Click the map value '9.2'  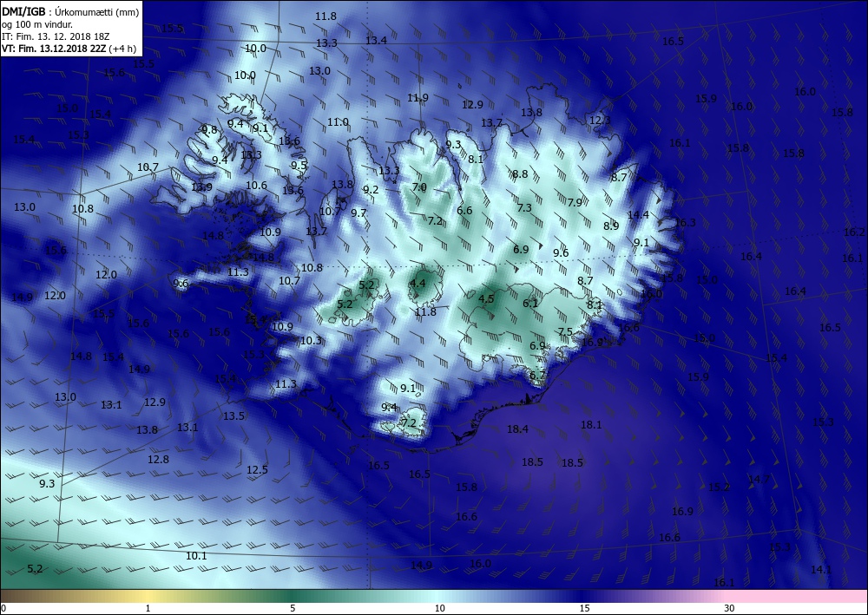click(x=371, y=190)
